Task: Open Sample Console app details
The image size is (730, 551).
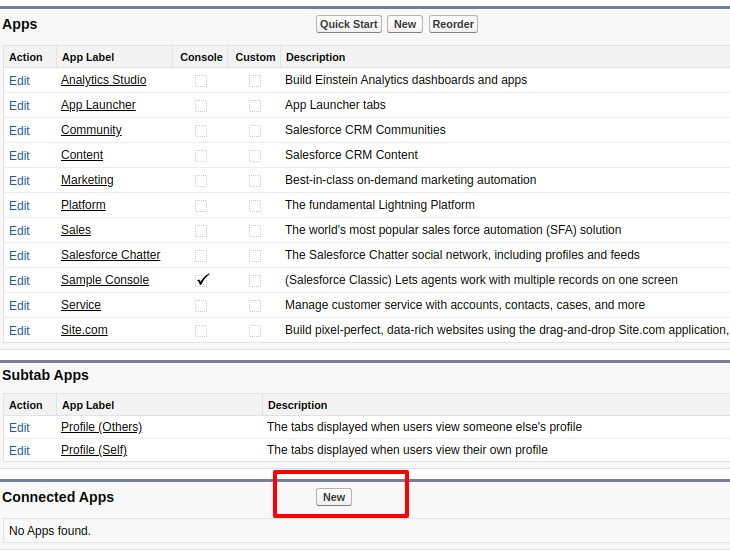Action: click(104, 280)
